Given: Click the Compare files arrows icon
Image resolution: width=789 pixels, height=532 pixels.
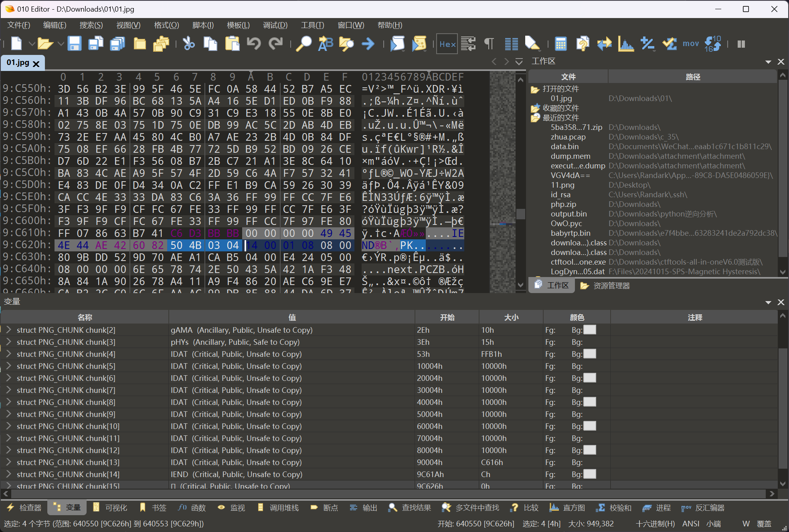Looking at the screenshot, I should [x=604, y=43].
